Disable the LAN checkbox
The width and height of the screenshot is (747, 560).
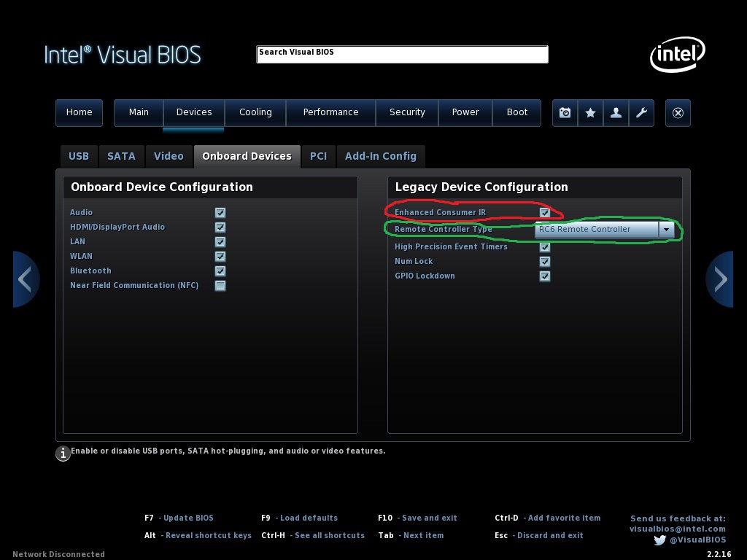click(x=220, y=242)
